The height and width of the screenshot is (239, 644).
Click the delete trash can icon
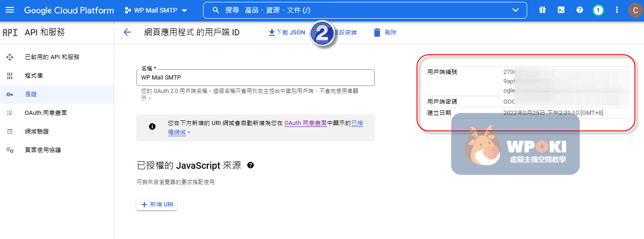tap(377, 32)
